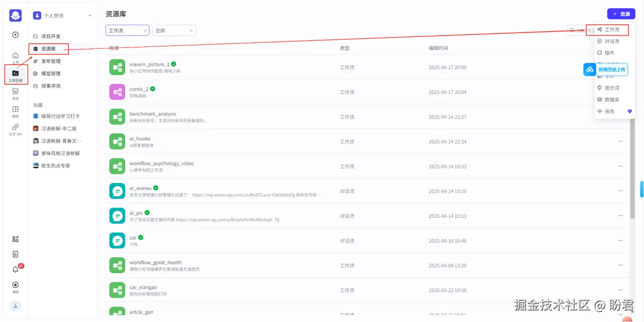Open more options for car row
644x322 pixels.
[620, 241]
